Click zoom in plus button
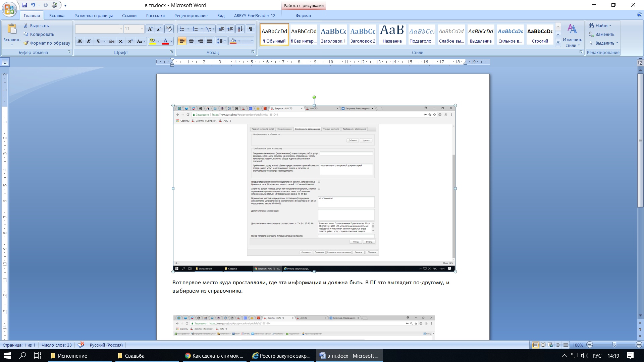The height and width of the screenshot is (362, 644). coord(639,345)
